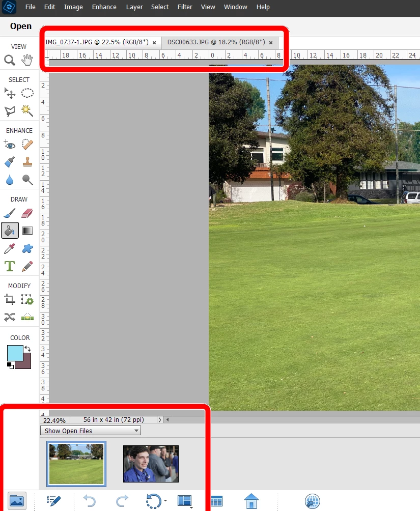Expand the Show Open Files dropdown
This screenshot has height=511, width=420.
tap(90, 431)
